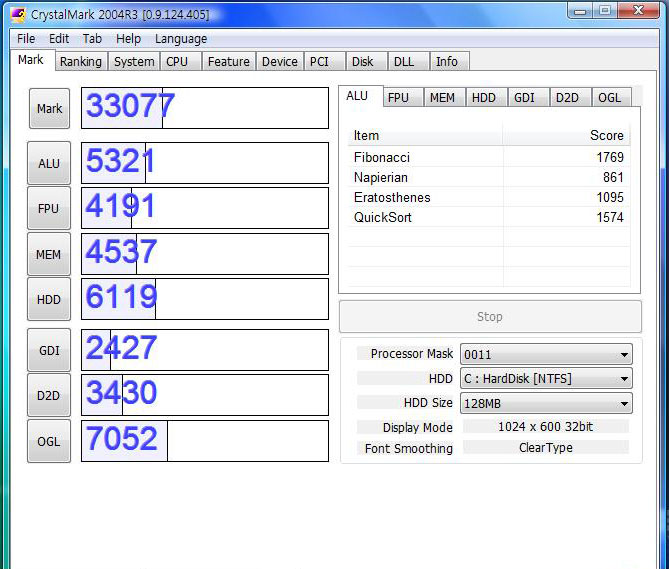
Task: Run the D2D benchmark button
Action: coord(49,395)
